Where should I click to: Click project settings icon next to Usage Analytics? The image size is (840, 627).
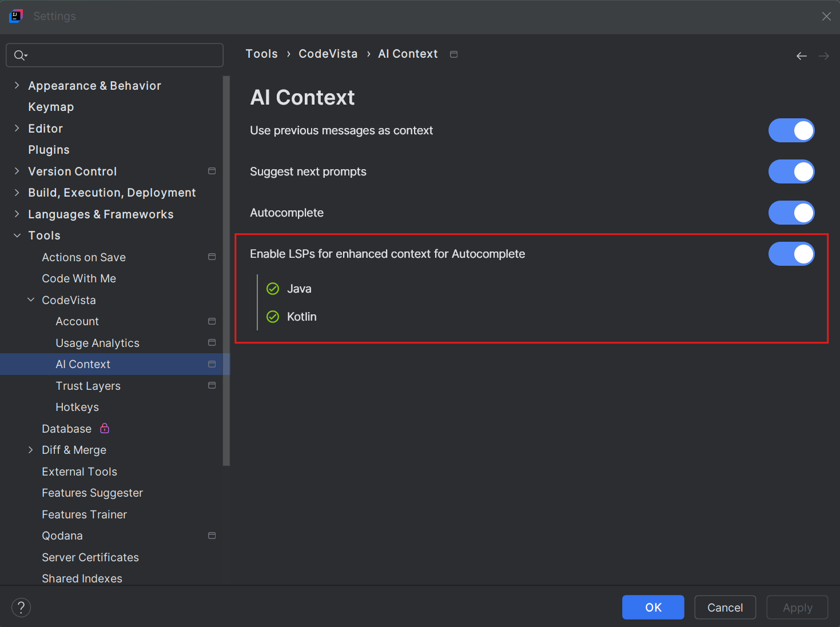212,342
